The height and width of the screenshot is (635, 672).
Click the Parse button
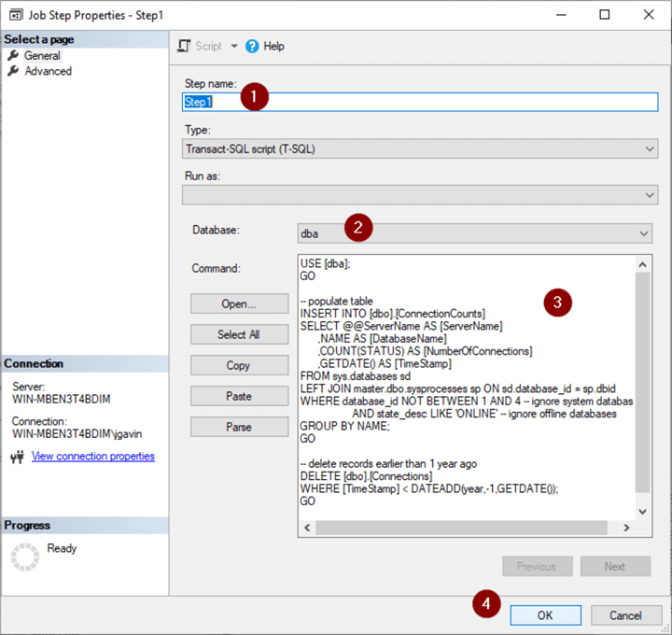tap(239, 427)
